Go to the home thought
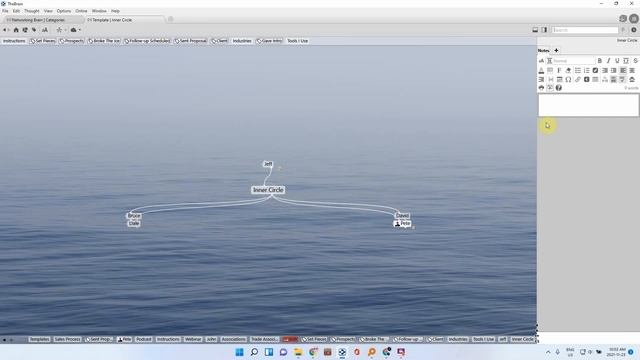Image resolution: width=640 pixels, height=360 pixels. [16, 30]
